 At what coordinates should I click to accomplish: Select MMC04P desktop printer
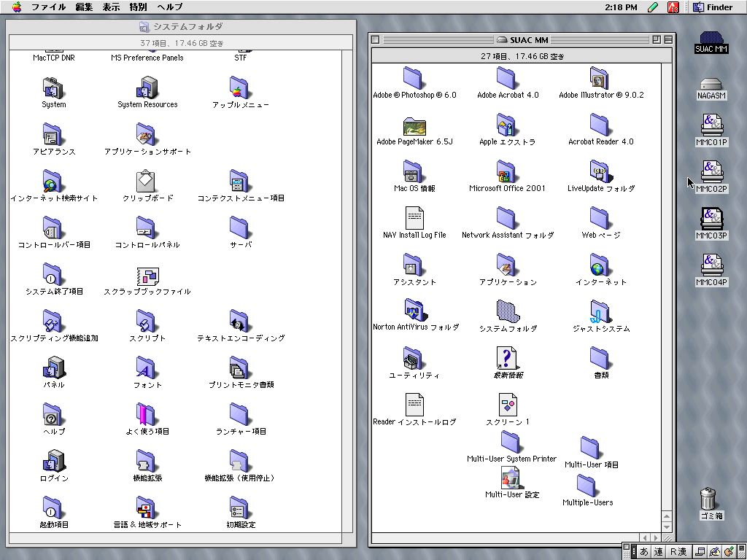[711, 270]
